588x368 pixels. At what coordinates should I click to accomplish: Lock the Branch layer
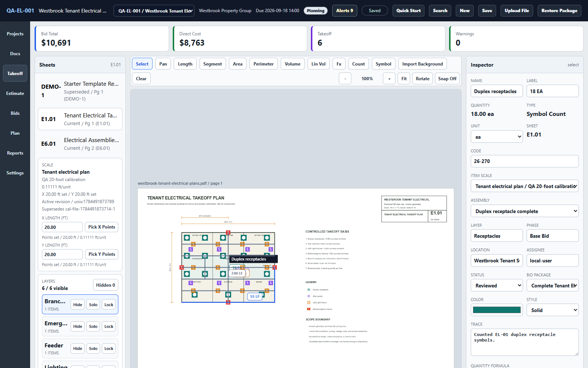(109, 305)
